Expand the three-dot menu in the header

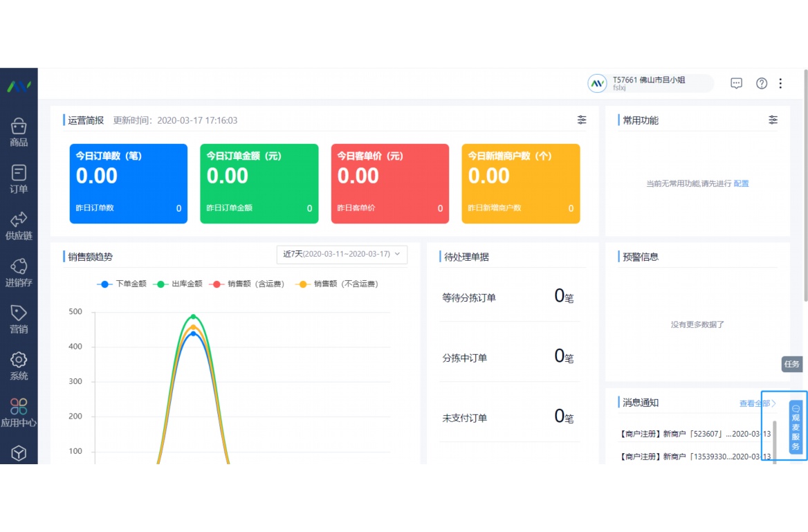tap(780, 83)
